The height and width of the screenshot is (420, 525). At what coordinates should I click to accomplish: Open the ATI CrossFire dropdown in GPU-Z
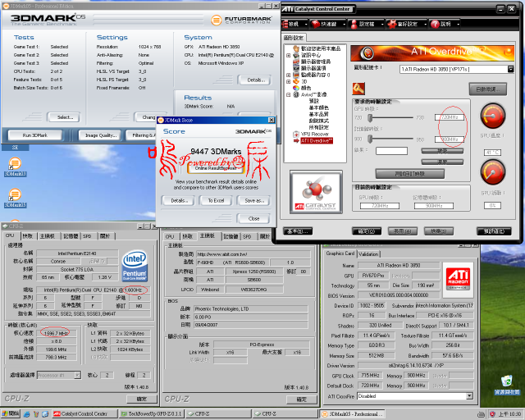[x=469, y=396]
